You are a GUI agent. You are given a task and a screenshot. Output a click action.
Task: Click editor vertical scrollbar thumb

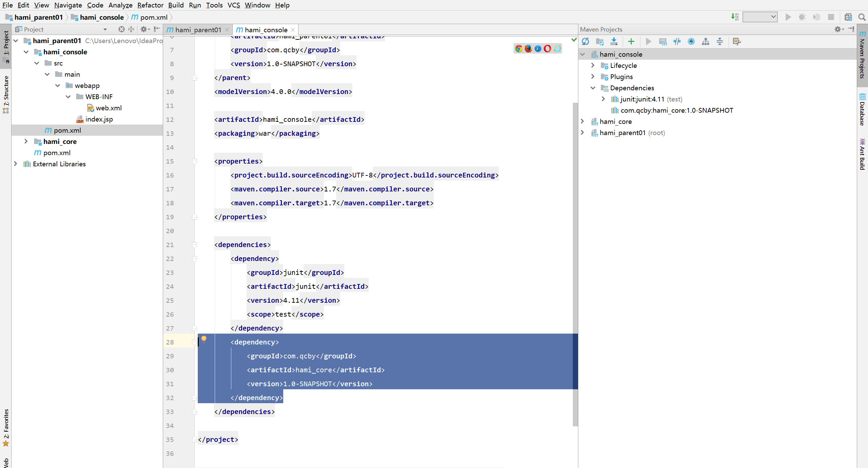(575, 265)
